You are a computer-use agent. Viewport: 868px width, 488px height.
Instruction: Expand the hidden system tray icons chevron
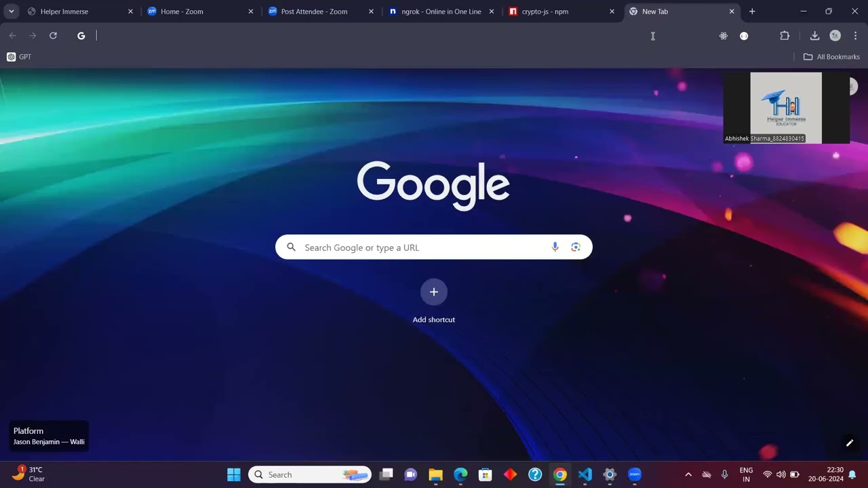[x=688, y=474]
